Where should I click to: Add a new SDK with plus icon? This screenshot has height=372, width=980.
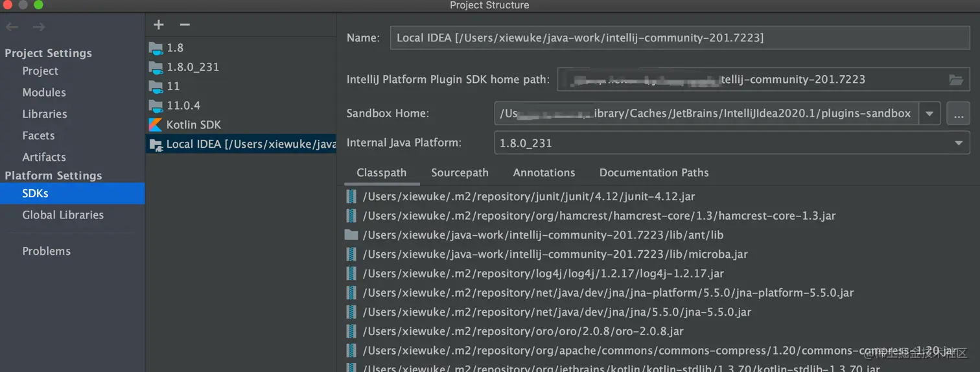tap(159, 25)
